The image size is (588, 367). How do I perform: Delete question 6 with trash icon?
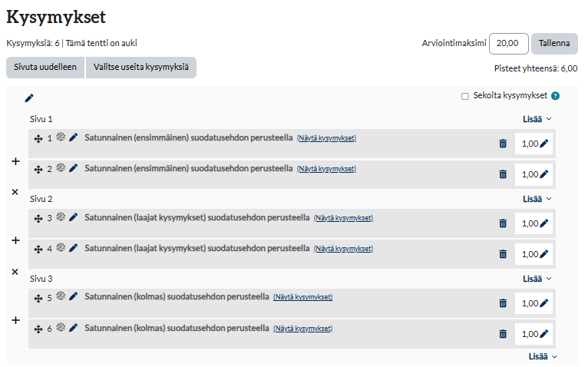[503, 334]
